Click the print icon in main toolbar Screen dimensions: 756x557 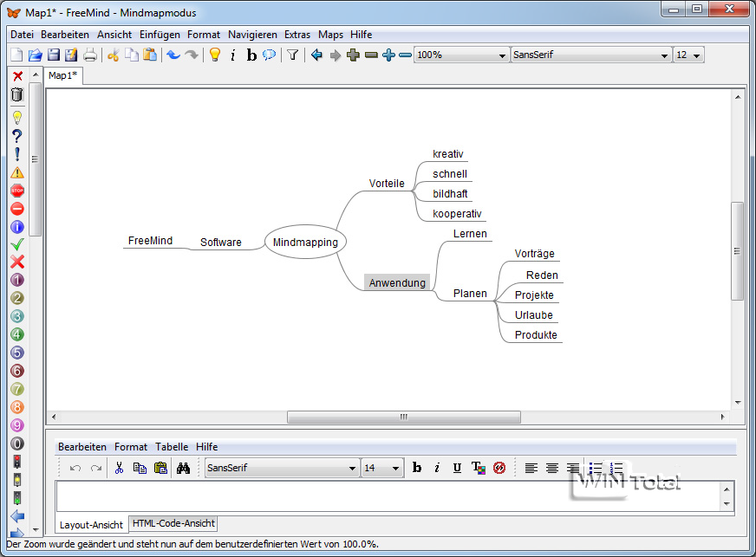point(89,55)
